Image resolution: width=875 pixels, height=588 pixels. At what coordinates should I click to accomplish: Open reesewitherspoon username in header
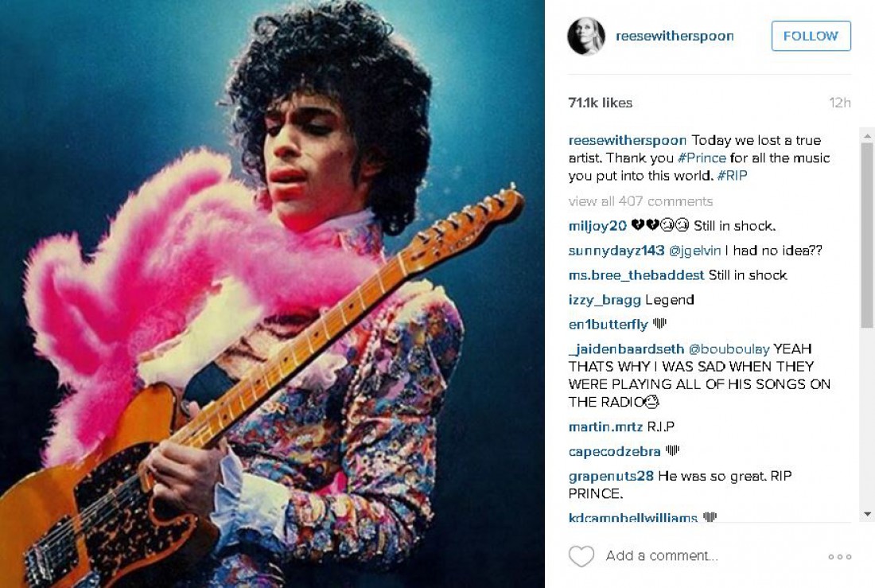point(675,37)
